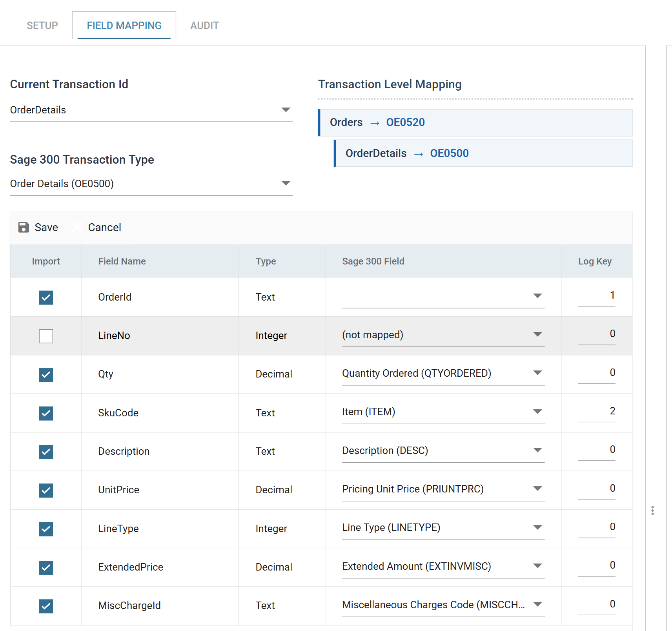This screenshot has height=631, width=672.
Task: Click the Log Key field for SkuCode
Action: coord(597,412)
